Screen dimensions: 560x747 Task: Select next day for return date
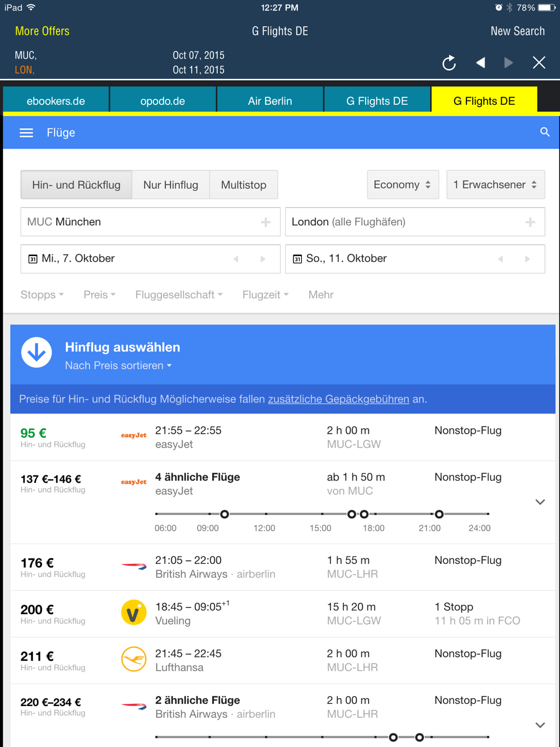(527, 259)
